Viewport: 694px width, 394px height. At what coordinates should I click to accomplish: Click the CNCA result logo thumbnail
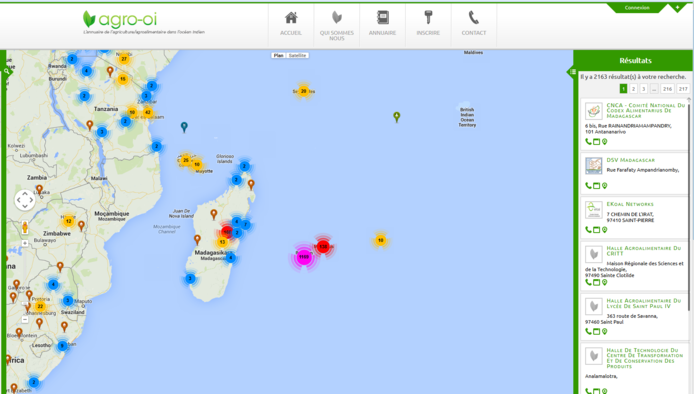pyautogui.click(x=594, y=111)
